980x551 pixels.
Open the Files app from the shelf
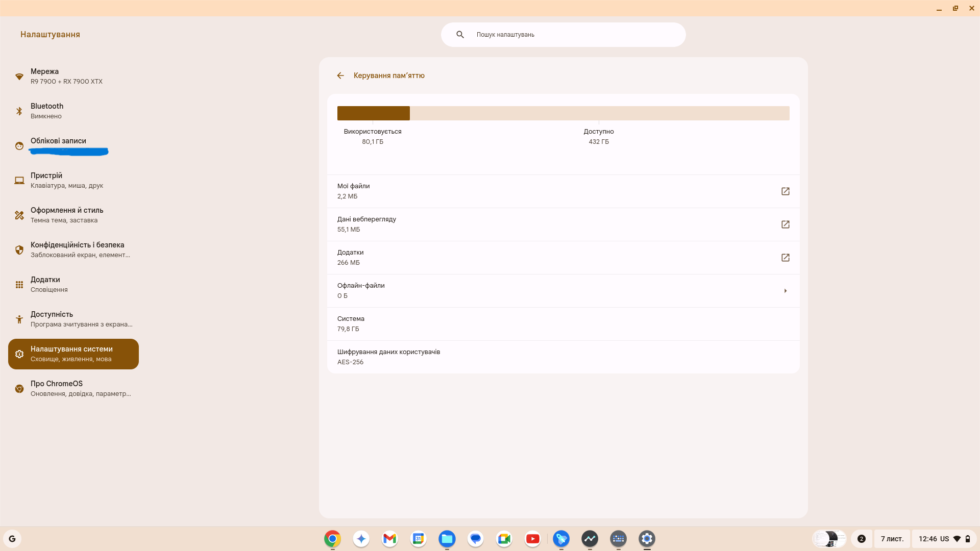point(447,539)
